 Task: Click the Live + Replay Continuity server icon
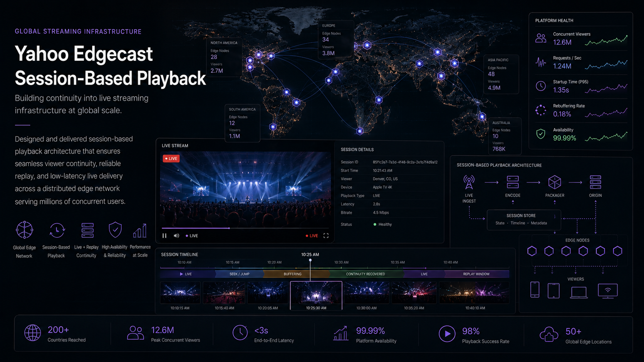[x=87, y=230]
